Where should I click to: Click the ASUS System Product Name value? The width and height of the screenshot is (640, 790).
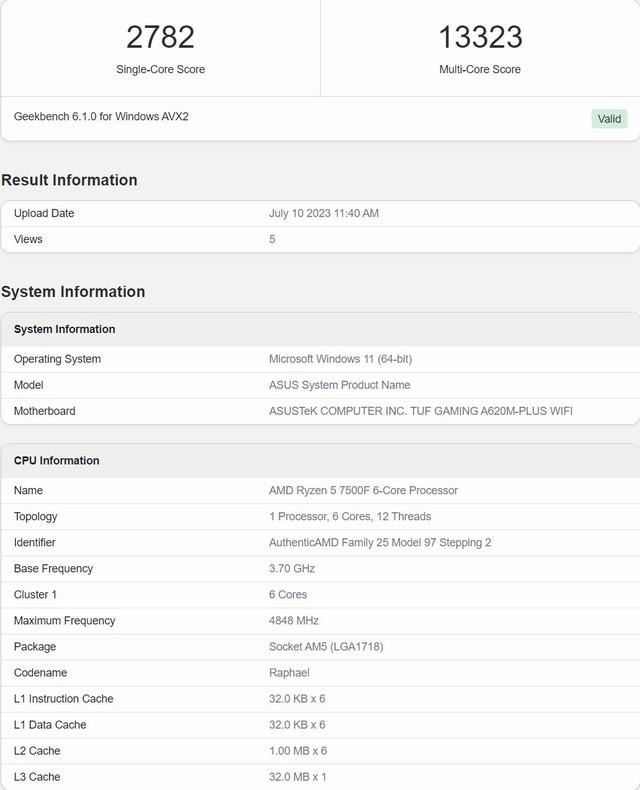click(339, 385)
